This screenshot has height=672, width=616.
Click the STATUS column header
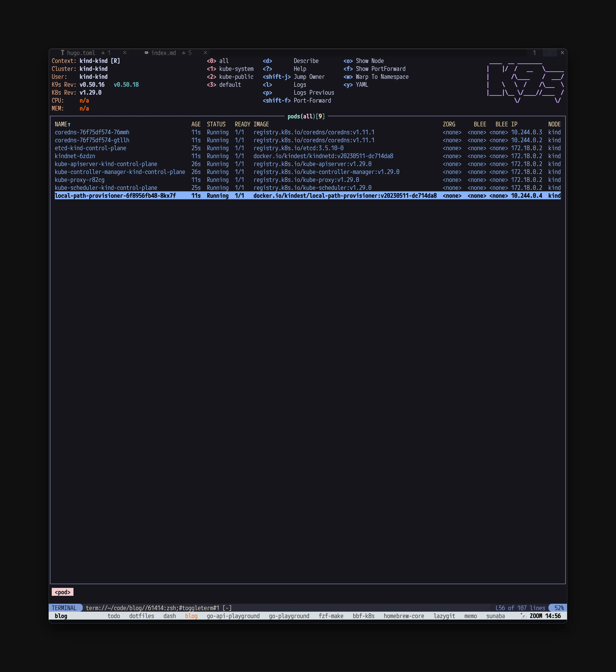click(216, 124)
